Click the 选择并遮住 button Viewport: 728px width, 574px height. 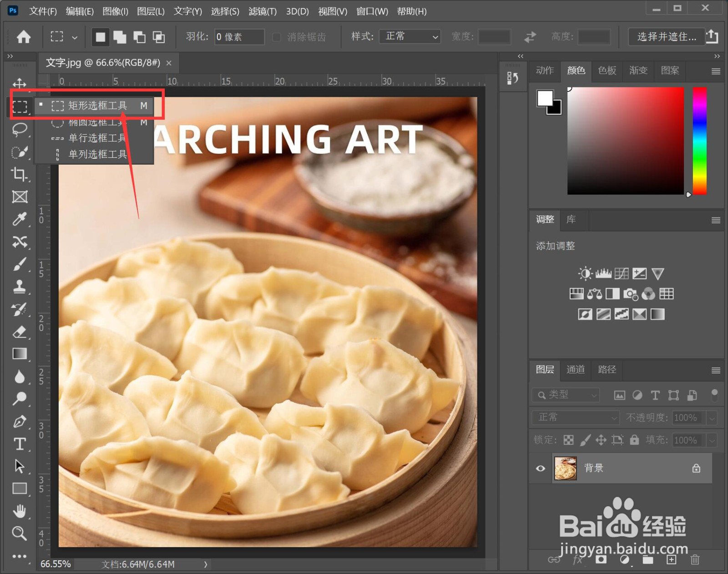(x=667, y=37)
